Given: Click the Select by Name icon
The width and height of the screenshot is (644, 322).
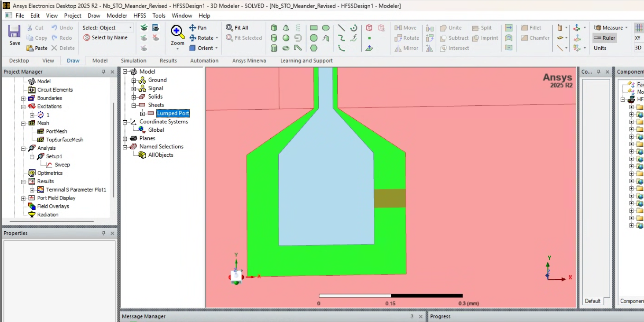Looking at the screenshot, I should pyautogui.click(x=87, y=38).
